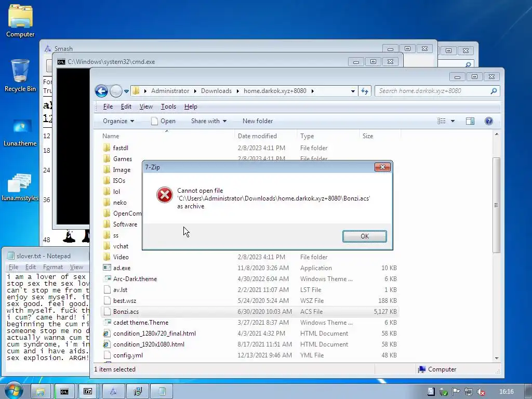Open the View menu in Explorer
The width and height of the screenshot is (532, 399).
(146, 107)
